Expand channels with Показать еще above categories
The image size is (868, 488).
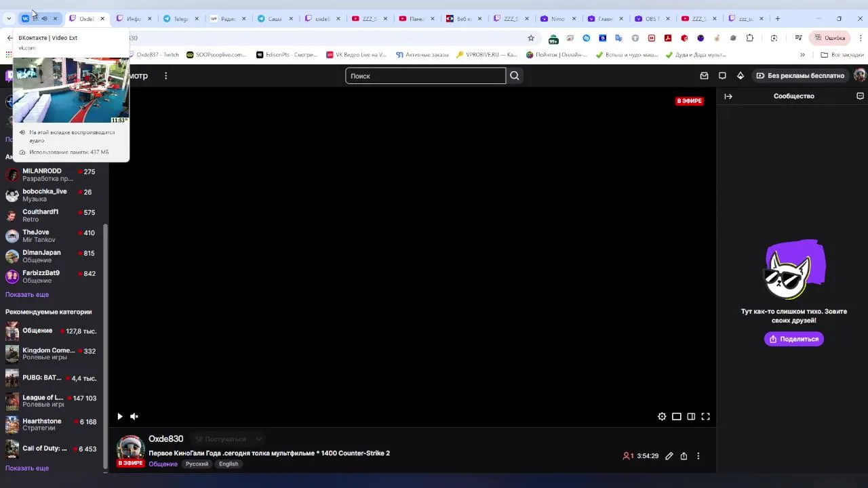tap(27, 295)
